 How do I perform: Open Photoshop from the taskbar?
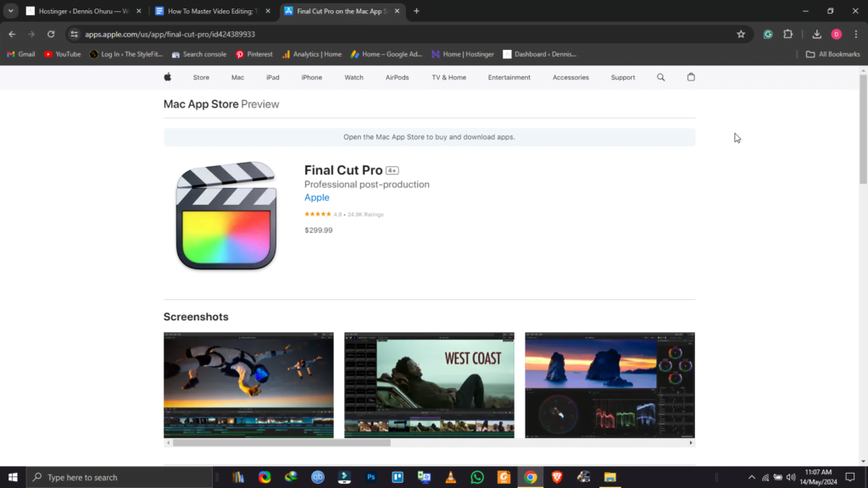pos(371,477)
